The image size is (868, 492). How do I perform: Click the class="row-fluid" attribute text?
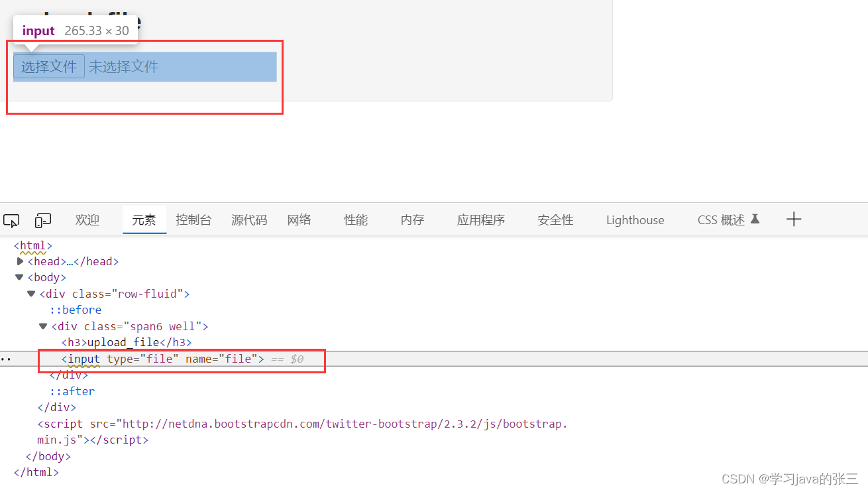click(x=127, y=294)
